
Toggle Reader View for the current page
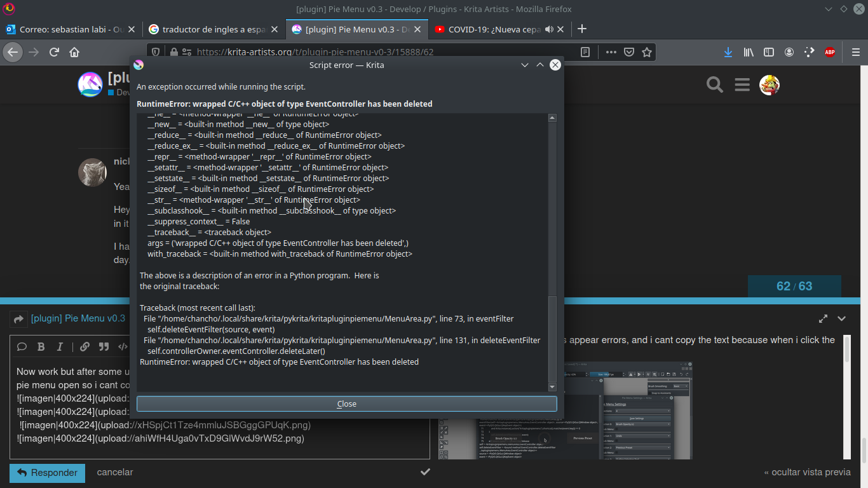pos(584,52)
